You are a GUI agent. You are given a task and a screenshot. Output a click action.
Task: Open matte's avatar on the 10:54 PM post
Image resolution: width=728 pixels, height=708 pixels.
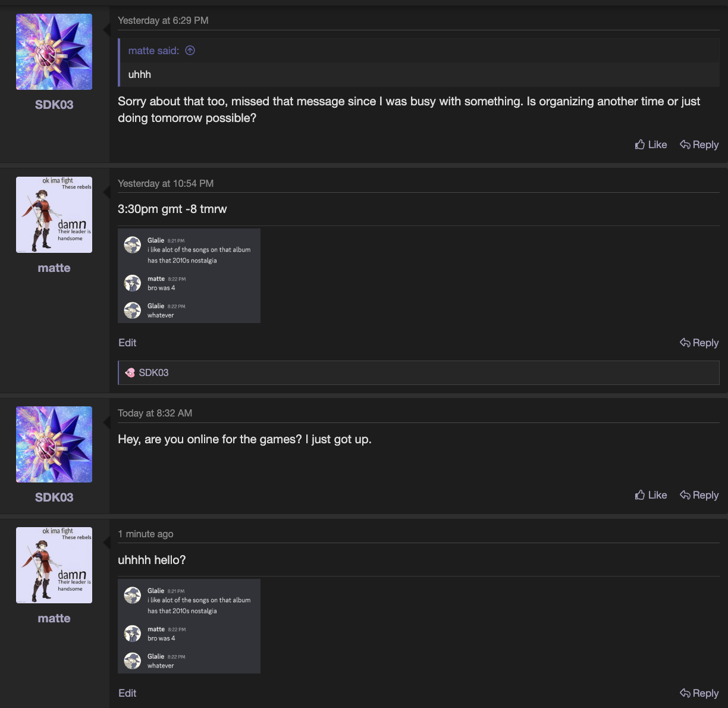coord(54,215)
